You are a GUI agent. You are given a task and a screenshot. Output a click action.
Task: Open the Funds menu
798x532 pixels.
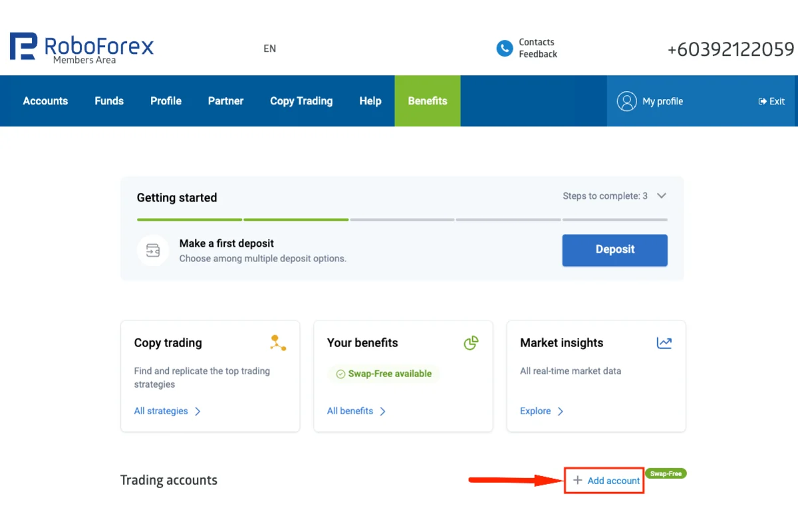[109, 101]
